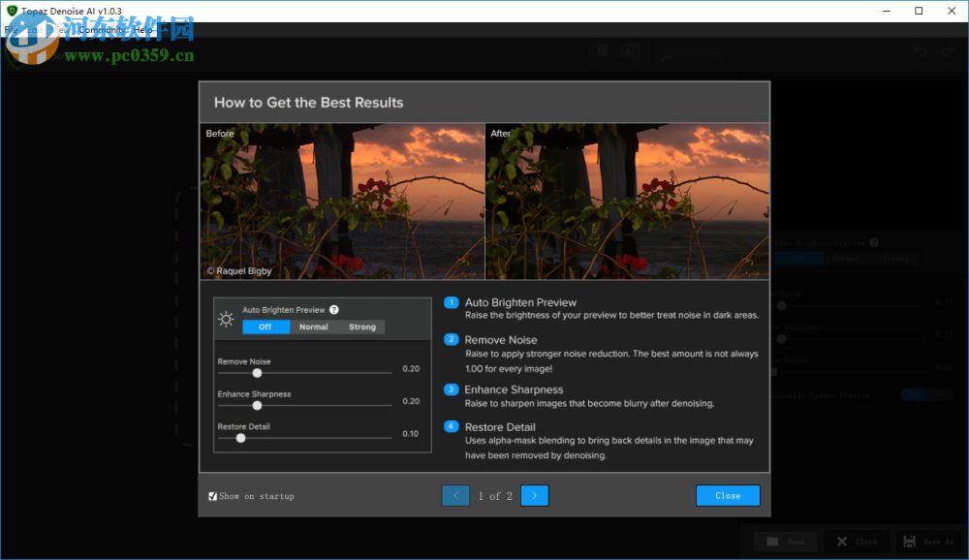Click the sun icon beside Auto Brighten Preview

tap(226, 319)
